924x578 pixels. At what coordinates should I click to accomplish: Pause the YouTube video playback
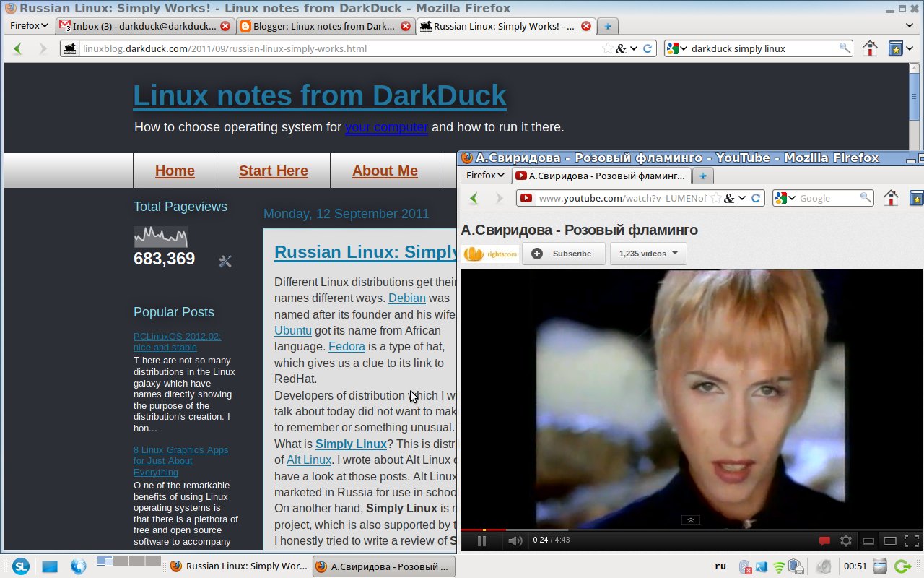482,540
